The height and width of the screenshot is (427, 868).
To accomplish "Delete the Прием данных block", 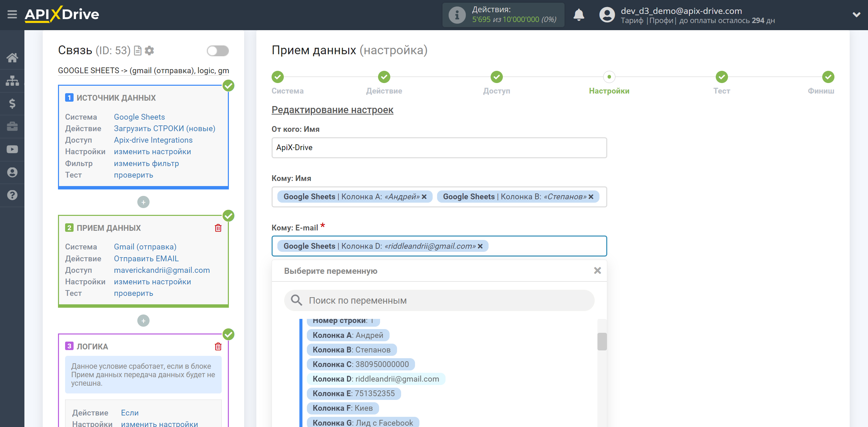I will pos(218,228).
